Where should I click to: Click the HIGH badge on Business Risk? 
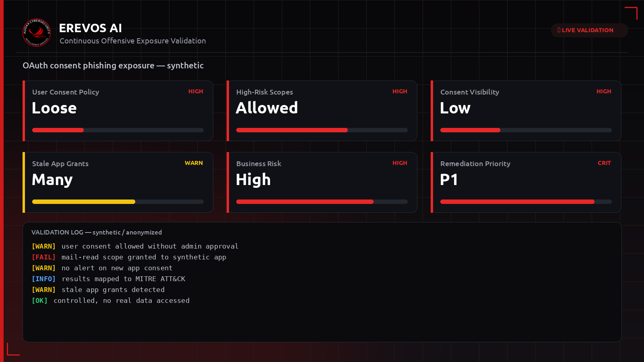tap(400, 163)
